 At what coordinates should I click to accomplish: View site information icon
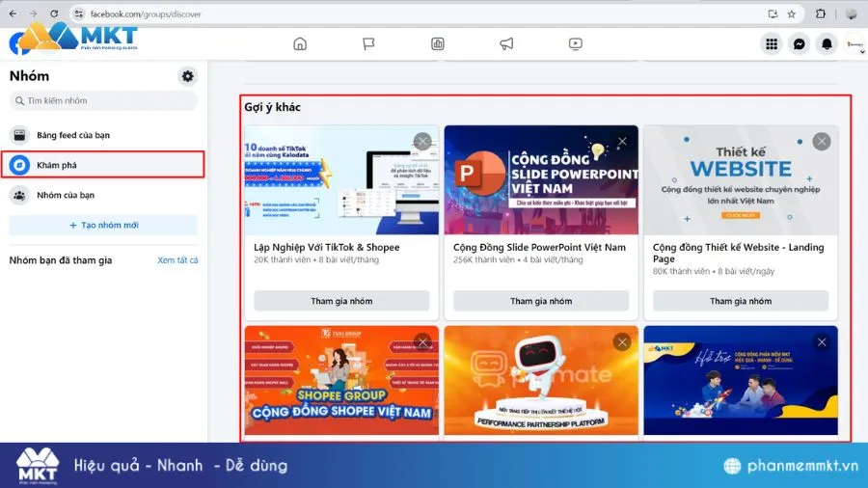79,14
